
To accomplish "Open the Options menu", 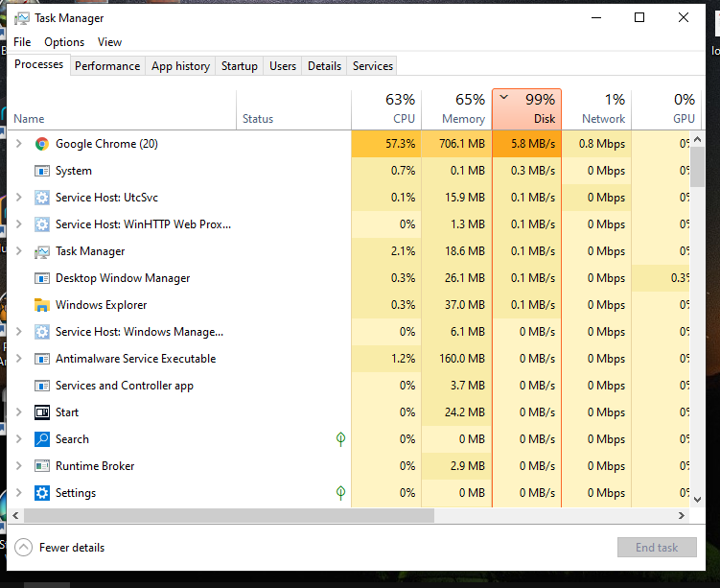I will point(64,42).
